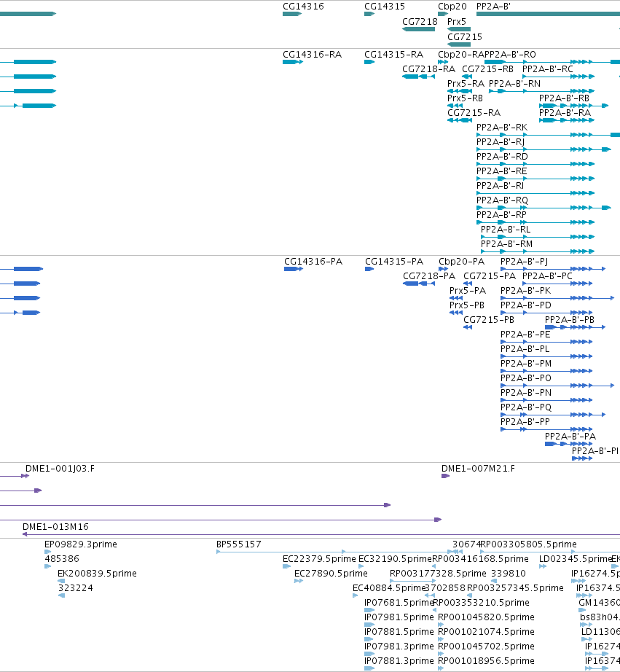Click the CG14315 gene label

click(385, 7)
